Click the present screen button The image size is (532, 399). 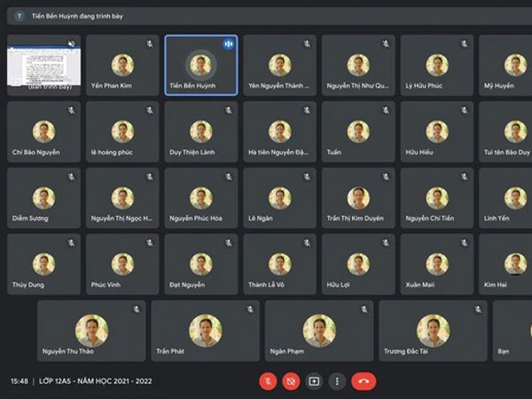tap(314, 381)
